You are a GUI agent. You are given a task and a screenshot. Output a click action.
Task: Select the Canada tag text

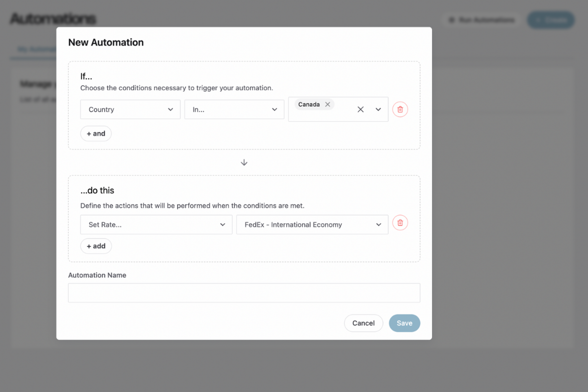(309, 105)
